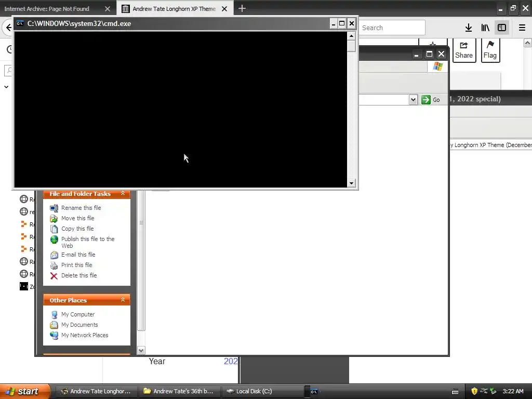Click the Explorer task pane scroll down arrow
The image size is (532, 399).
point(141,351)
